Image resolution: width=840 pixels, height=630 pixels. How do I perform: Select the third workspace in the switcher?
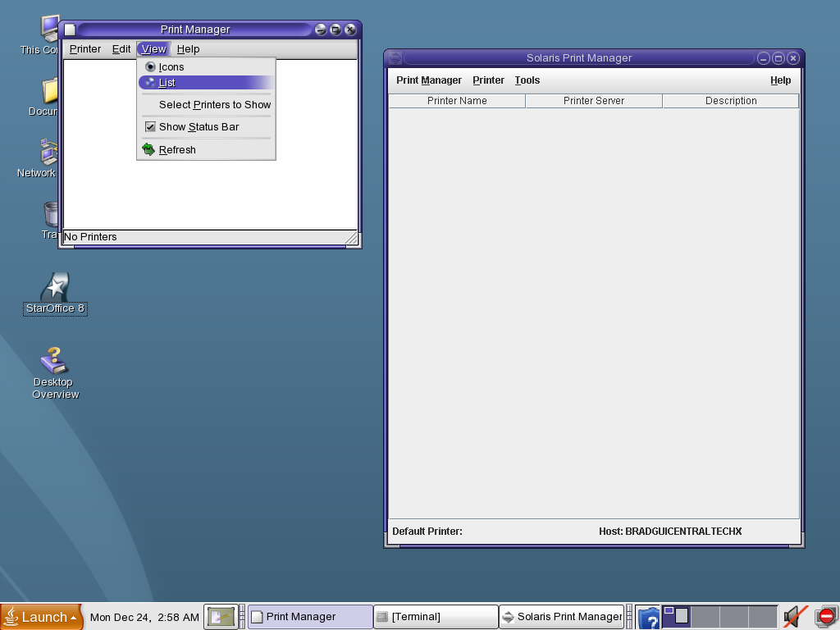pyautogui.click(x=734, y=617)
